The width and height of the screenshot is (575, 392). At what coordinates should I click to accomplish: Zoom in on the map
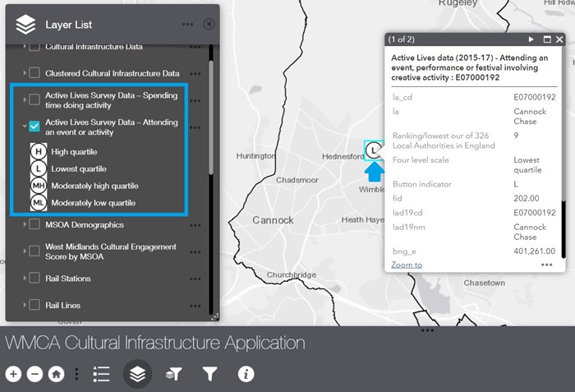[x=13, y=374]
